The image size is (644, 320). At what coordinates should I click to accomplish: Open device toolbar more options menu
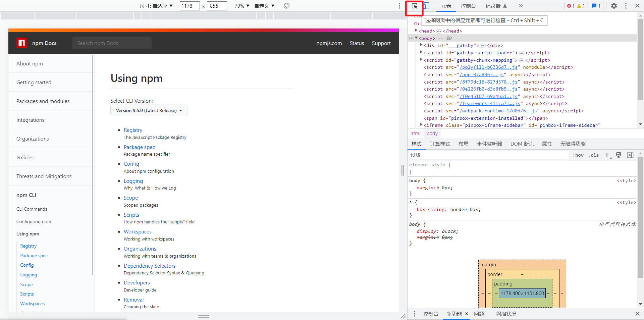click(399, 6)
